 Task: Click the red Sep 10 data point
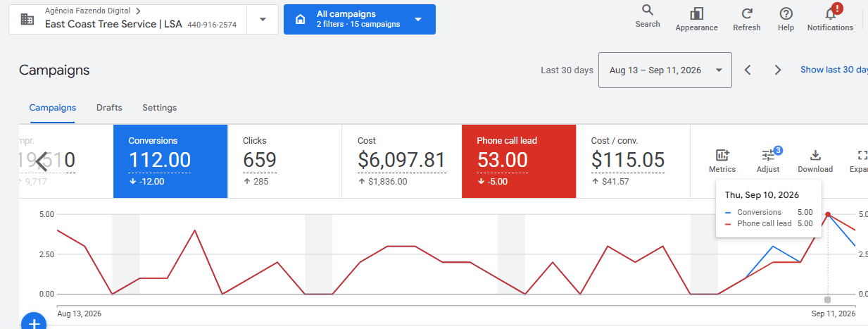pos(828,214)
